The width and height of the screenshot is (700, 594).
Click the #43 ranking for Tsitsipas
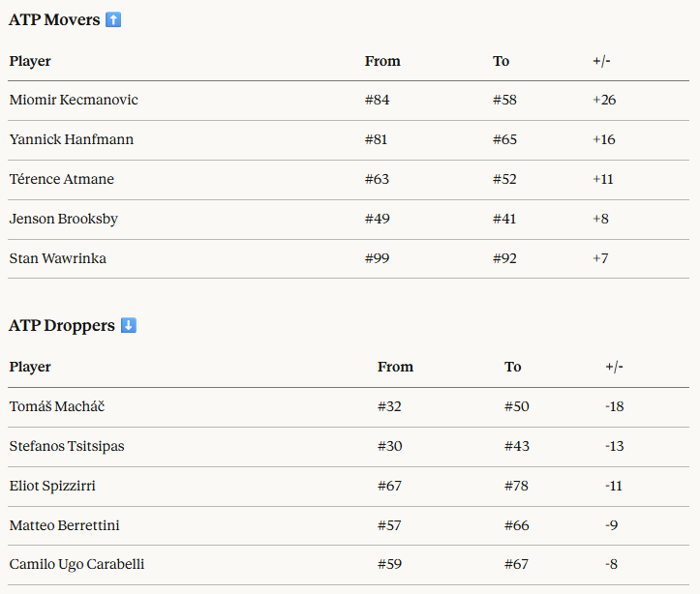coord(516,446)
